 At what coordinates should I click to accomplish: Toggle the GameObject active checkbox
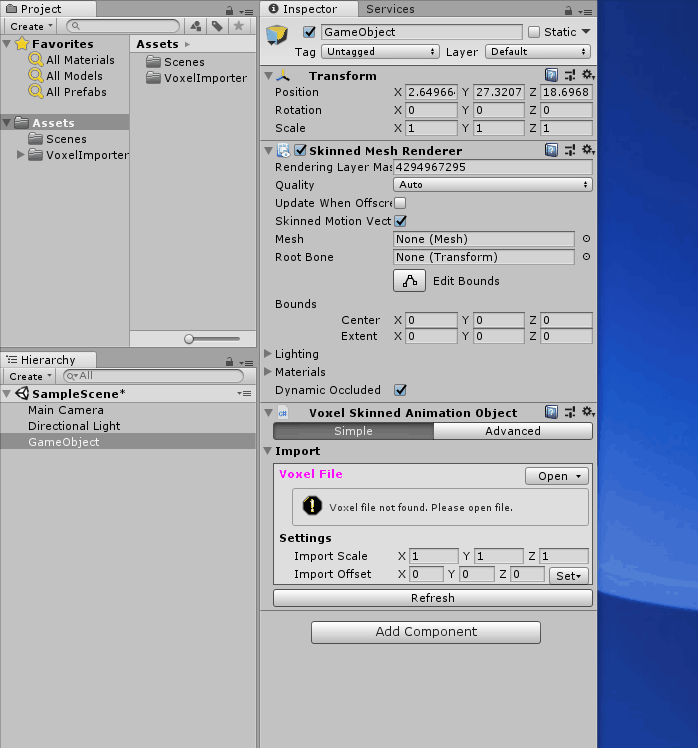(x=309, y=32)
